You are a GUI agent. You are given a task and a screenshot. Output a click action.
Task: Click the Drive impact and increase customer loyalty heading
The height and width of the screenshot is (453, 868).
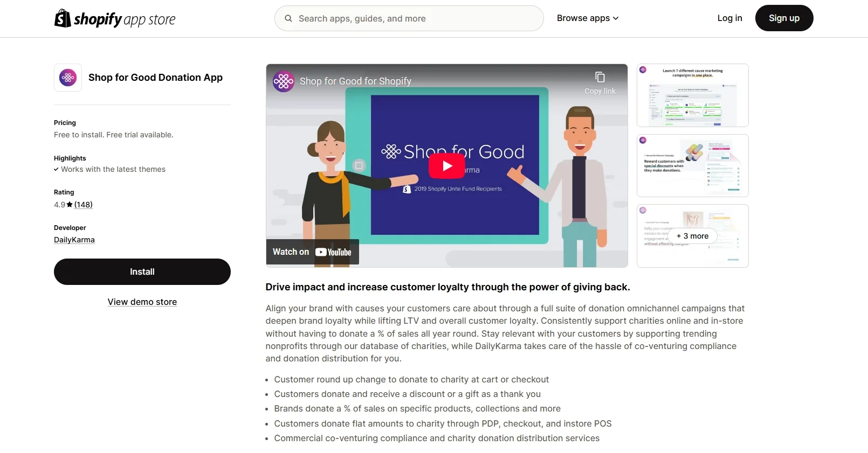pyautogui.click(x=447, y=287)
